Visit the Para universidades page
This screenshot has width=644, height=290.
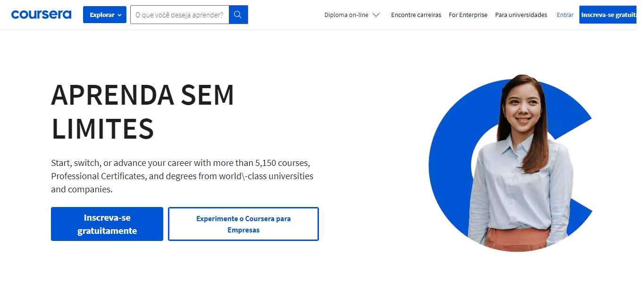(521, 15)
